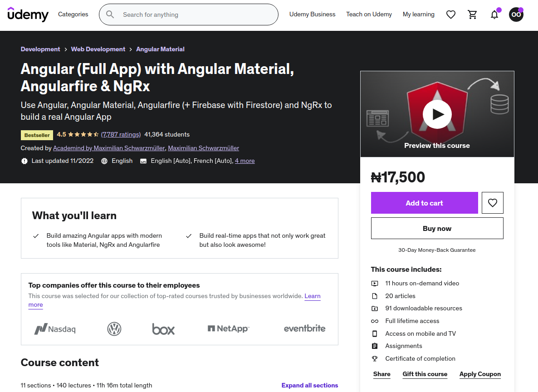This screenshot has width=538, height=392.
Task: Click the downloadable resources icon
Action: click(375, 309)
